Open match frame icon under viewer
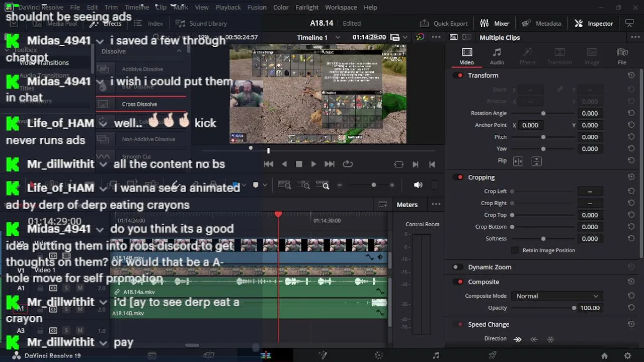 399,164
